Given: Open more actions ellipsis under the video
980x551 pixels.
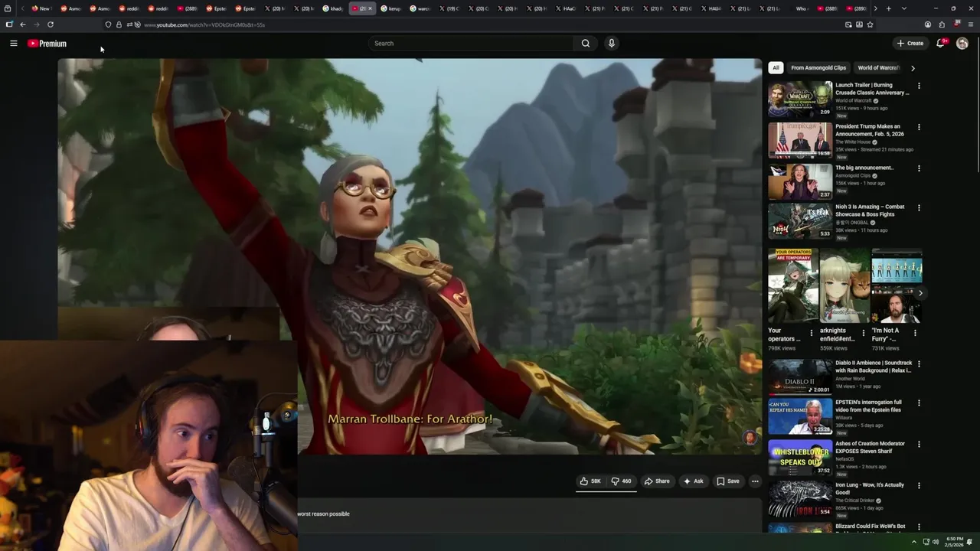Looking at the screenshot, I should 755,481.
